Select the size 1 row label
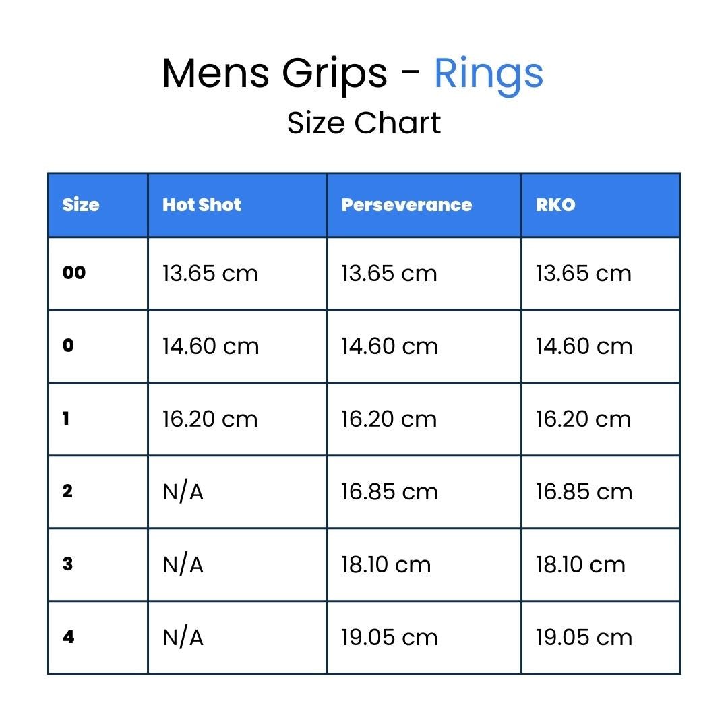The height and width of the screenshot is (728, 728). (x=66, y=419)
